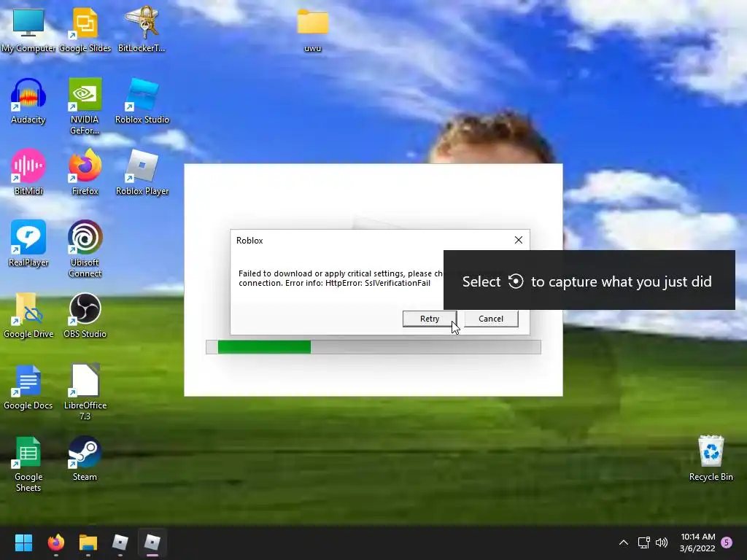Select the Roblox Studio desktop icon
The height and width of the screenshot is (560, 747).
pos(142,101)
